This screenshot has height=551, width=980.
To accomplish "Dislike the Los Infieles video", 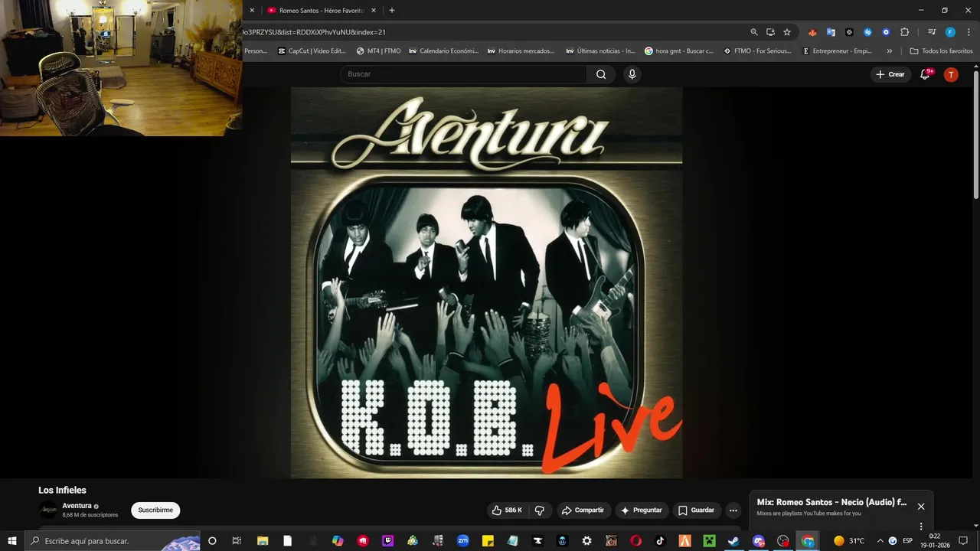I will 539,510.
